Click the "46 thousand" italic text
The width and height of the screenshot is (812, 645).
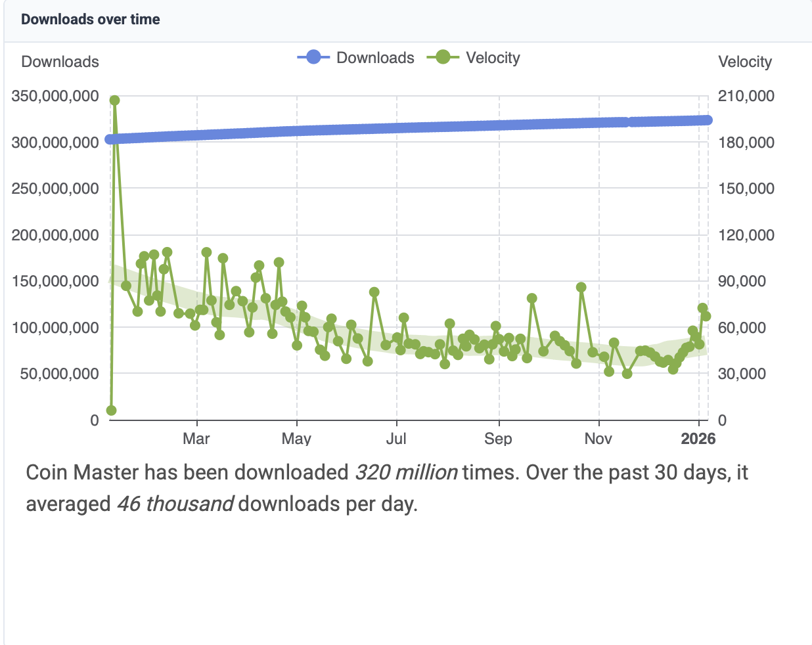tap(175, 504)
